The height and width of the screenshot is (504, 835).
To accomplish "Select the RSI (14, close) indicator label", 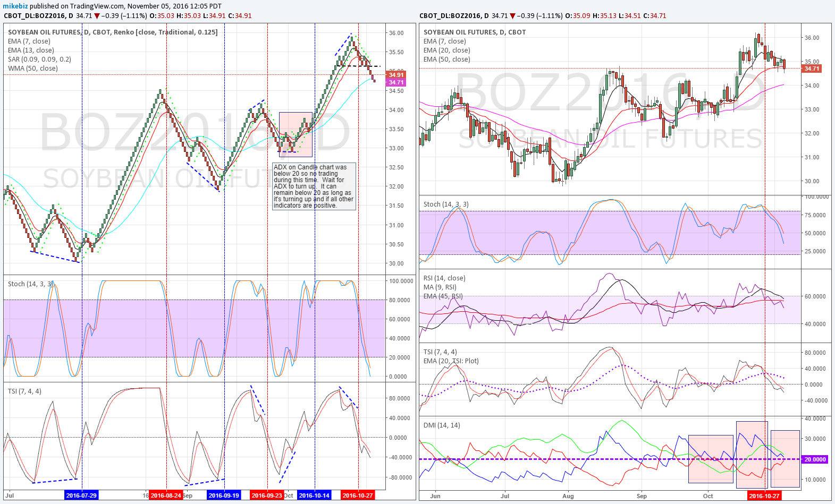I will click(x=444, y=278).
